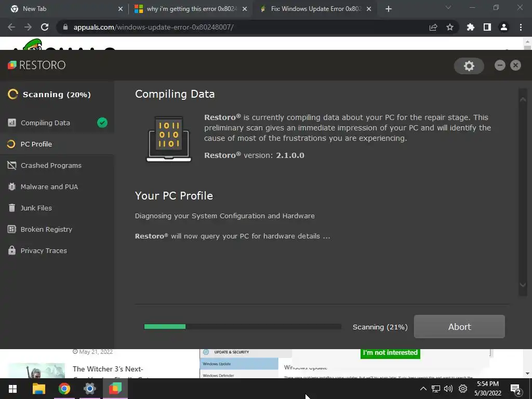Click the Witcher 3's Next article link
Viewport: 532px width, 399px height.
coord(108,369)
